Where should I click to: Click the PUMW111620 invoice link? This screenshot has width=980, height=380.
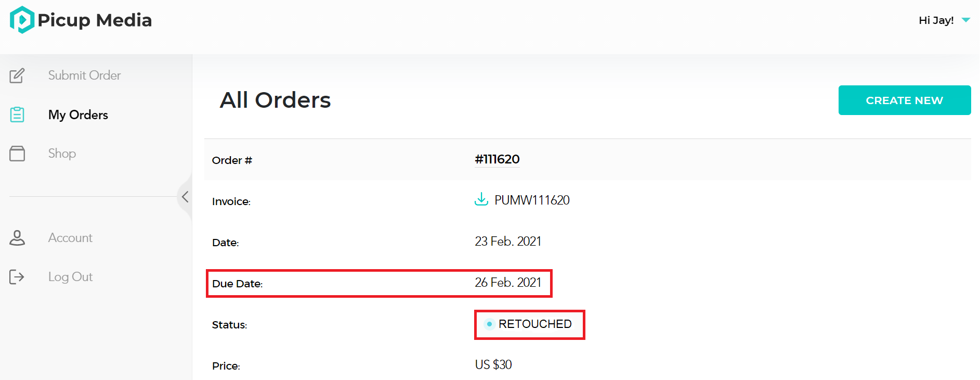[x=532, y=200]
